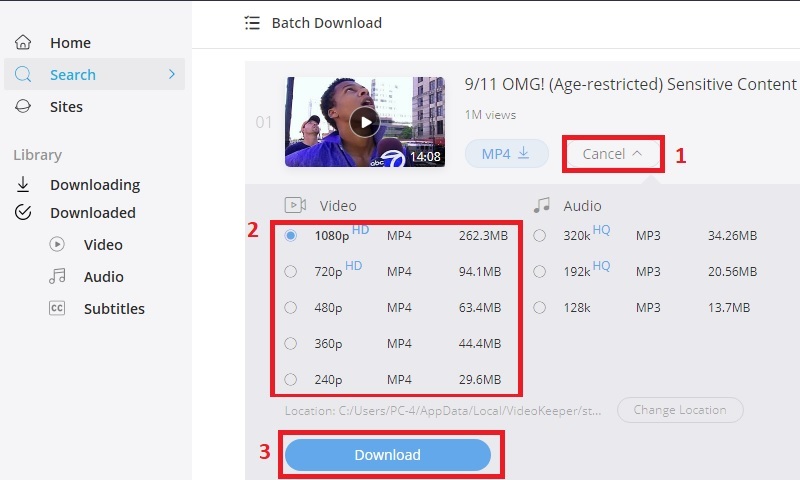The width and height of the screenshot is (800, 480).
Task: Click the video title text
Action: click(631, 84)
